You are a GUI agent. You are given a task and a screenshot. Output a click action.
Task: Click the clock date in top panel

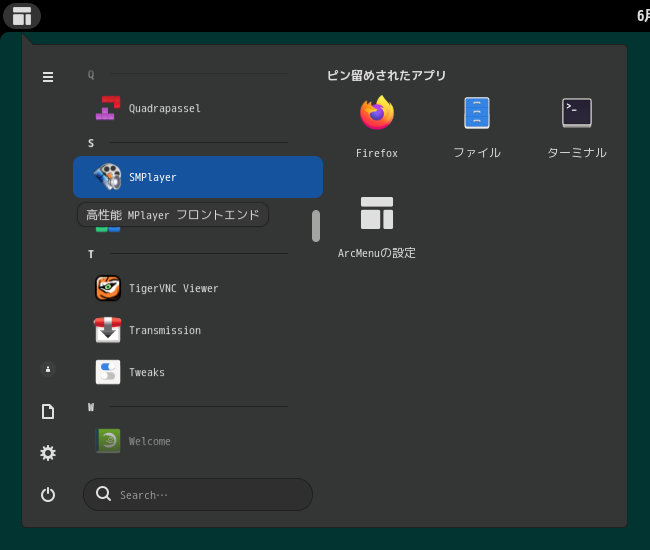[x=643, y=16]
